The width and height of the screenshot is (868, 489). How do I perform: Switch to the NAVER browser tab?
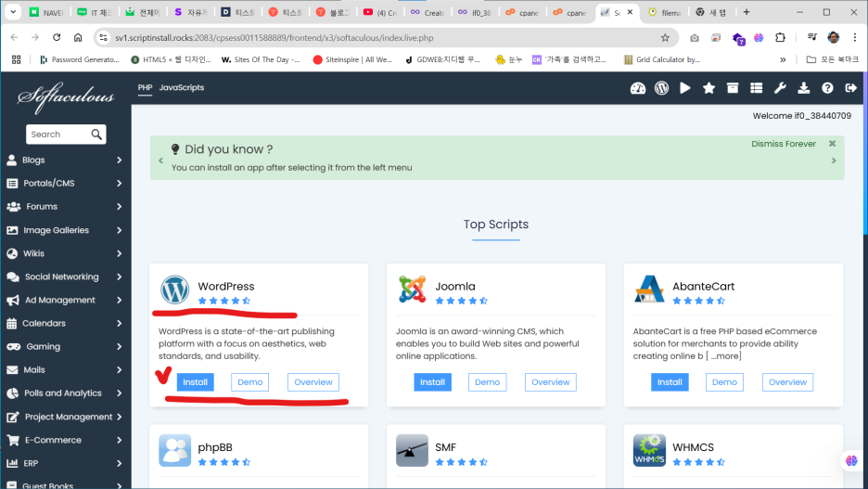[46, 12]
